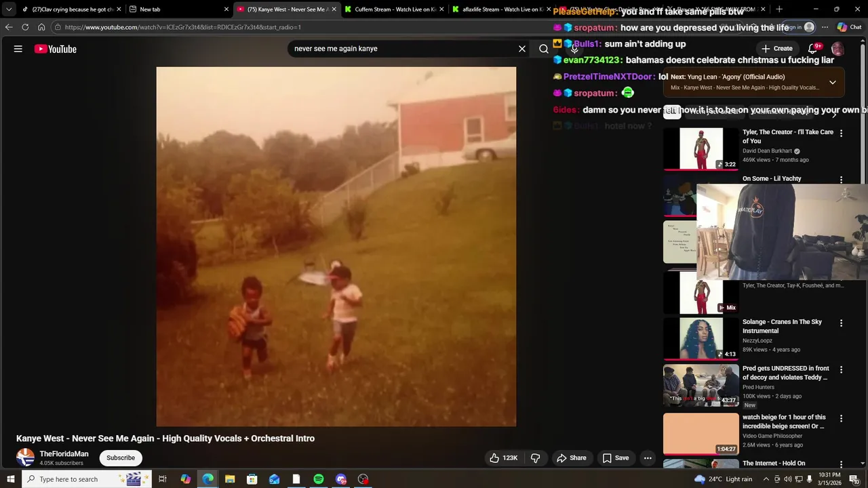Run search with the magnifier icon
The image size is (868, 488).
pyautogui.click(x=543, y=49)
